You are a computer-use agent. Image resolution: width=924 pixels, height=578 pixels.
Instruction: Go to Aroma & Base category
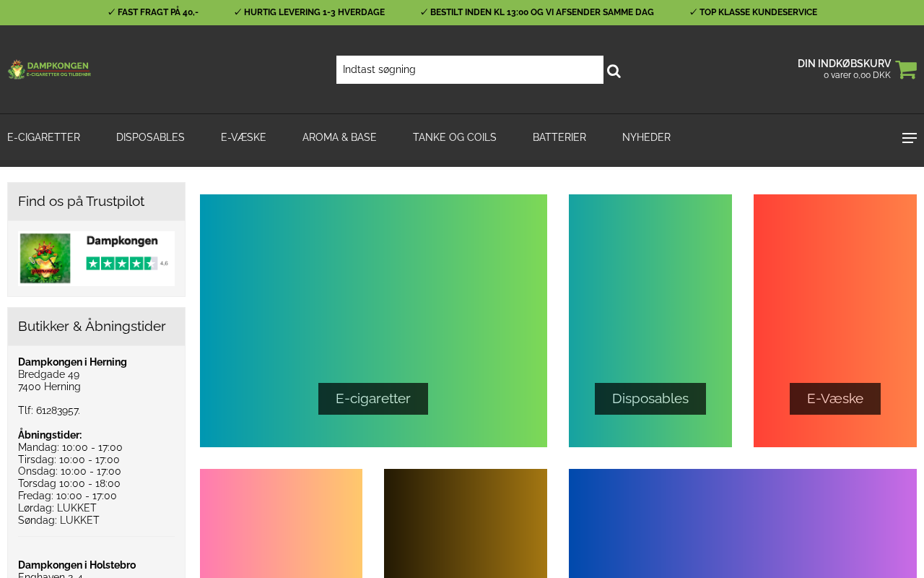click(x=339, y=137)
